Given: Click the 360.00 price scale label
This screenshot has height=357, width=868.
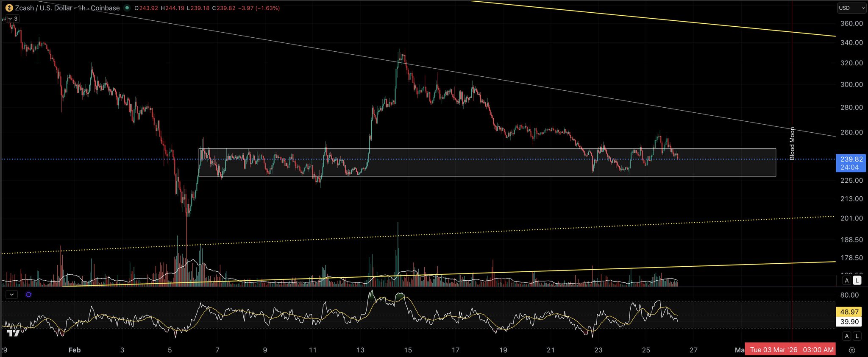Looking at the screenshot, I should pos(851,23).
